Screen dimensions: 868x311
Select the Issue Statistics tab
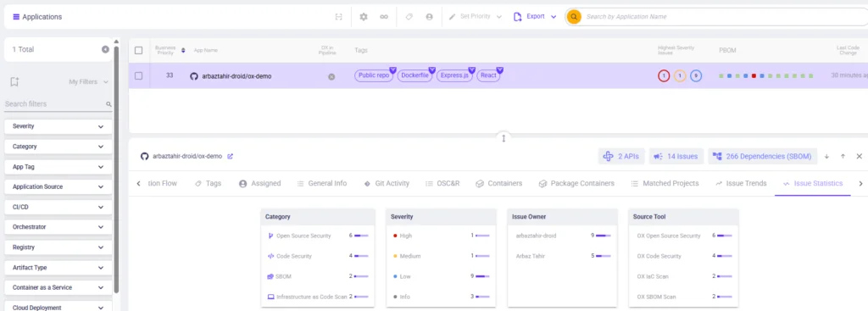point(813,183)
